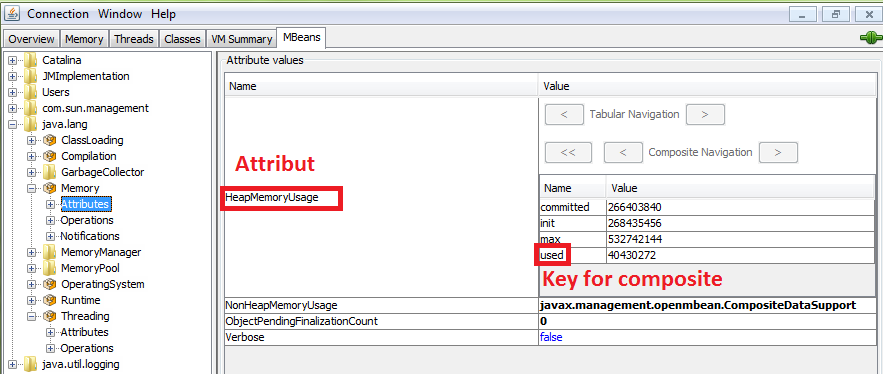Click Composite Navigation next button

click(778, 152)
